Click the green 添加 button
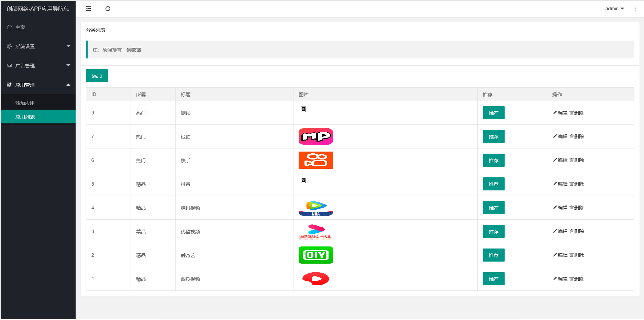 click(97, 76)
